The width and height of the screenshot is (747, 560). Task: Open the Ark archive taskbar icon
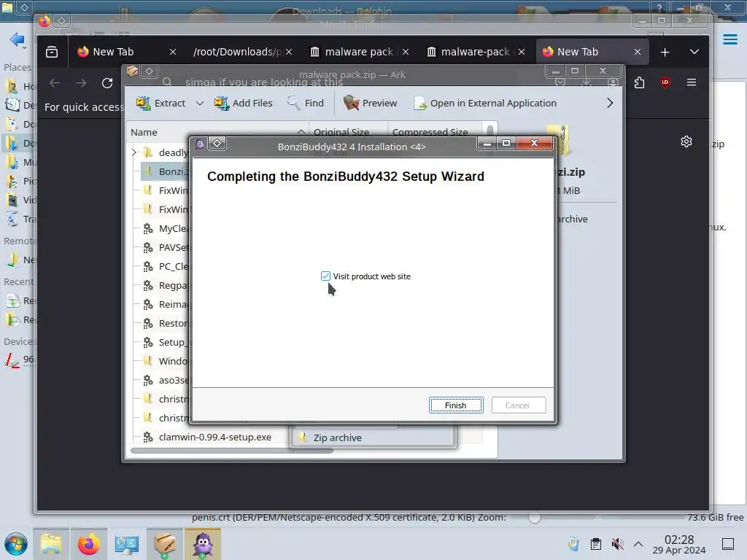(x=164, y=544)
